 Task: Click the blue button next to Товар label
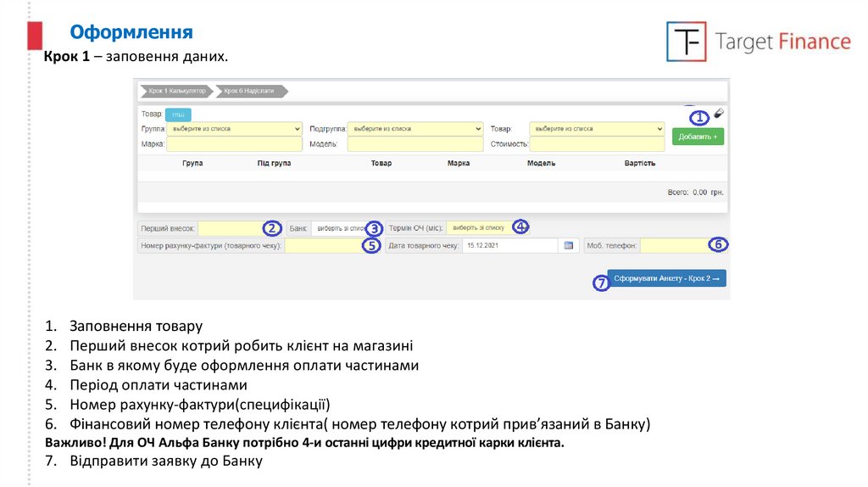tap(178, 115)
